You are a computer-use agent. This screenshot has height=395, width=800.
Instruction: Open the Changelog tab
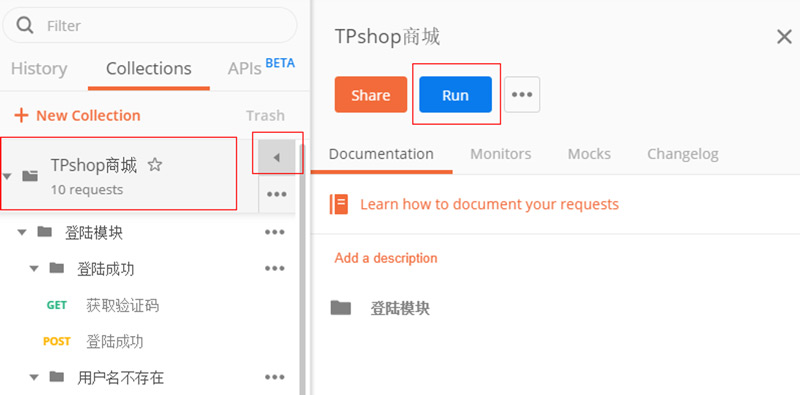point(683,154)
